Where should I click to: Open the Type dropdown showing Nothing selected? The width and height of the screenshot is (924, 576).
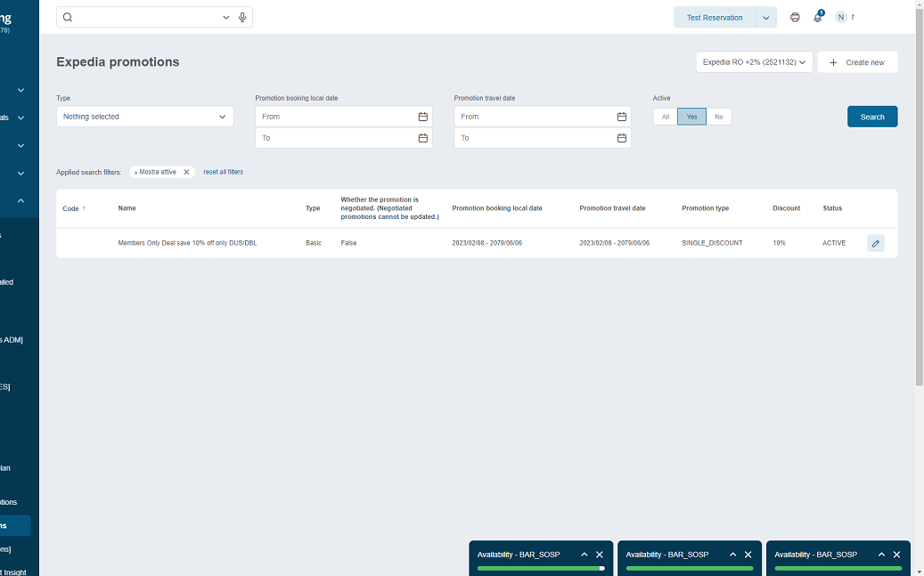pyautogui.click(x=145, y=117)
